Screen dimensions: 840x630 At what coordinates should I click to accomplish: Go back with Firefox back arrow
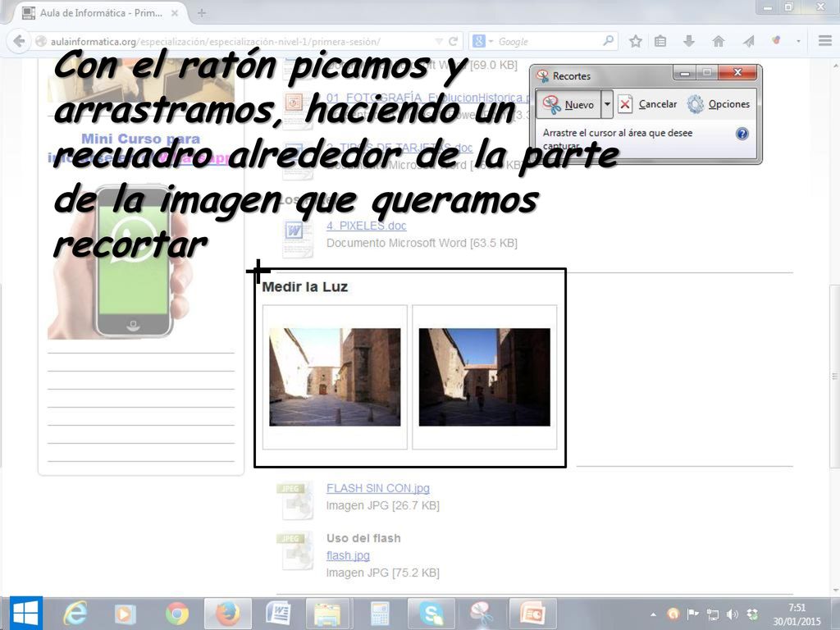click(x=19, y=41)
